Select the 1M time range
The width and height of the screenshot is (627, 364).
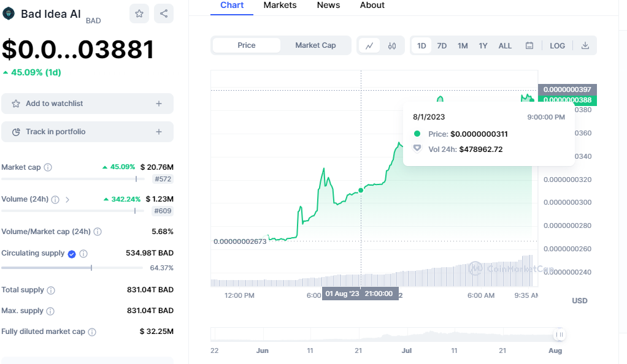[x=463, y=45]
